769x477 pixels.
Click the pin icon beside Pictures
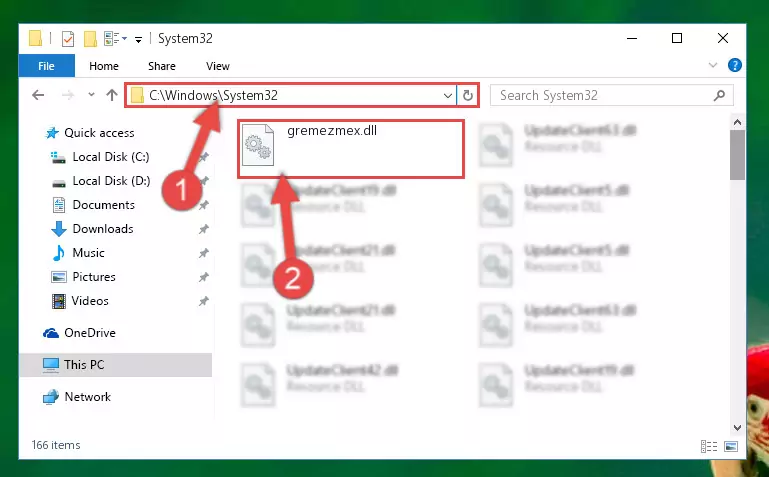[x=204, y=277]
